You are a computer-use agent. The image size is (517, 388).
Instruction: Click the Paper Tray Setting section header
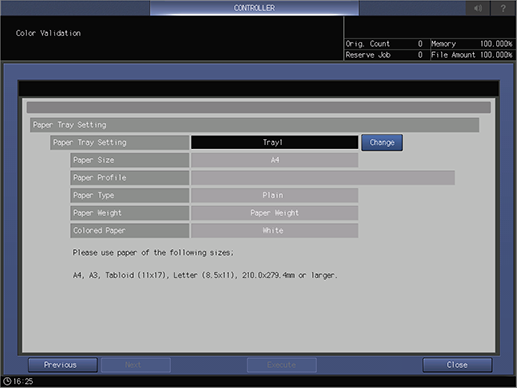pos(255,125)
